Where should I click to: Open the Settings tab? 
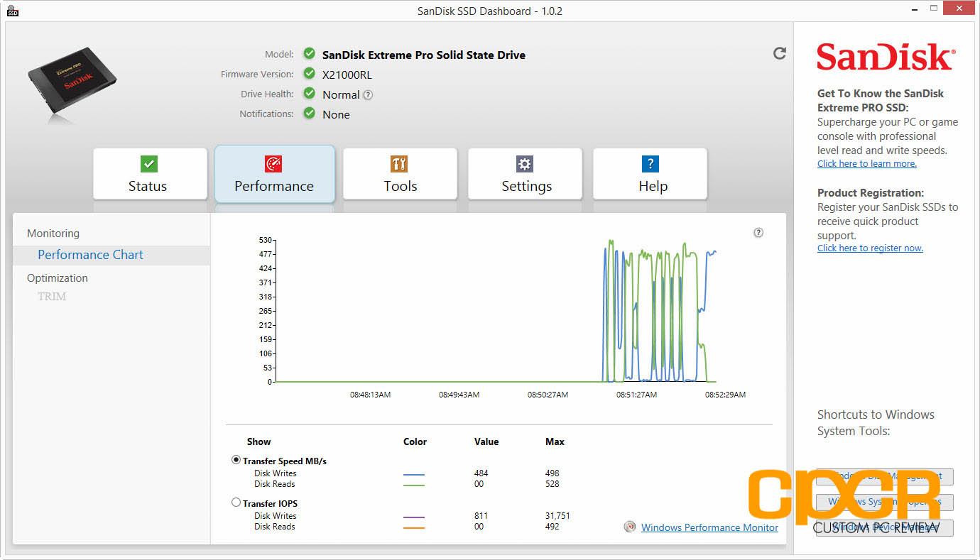525,175
